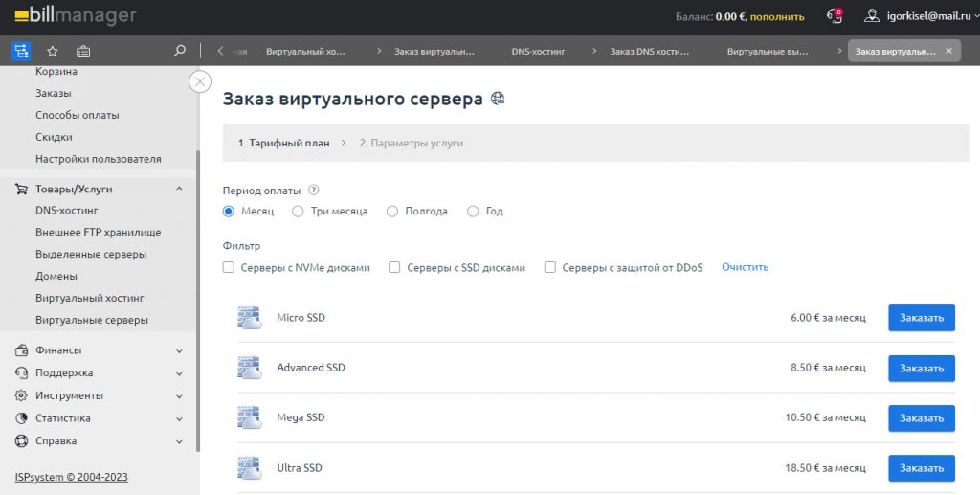Open the search magnifier icon
Viewport: 980px width, 495px height.
180,51
